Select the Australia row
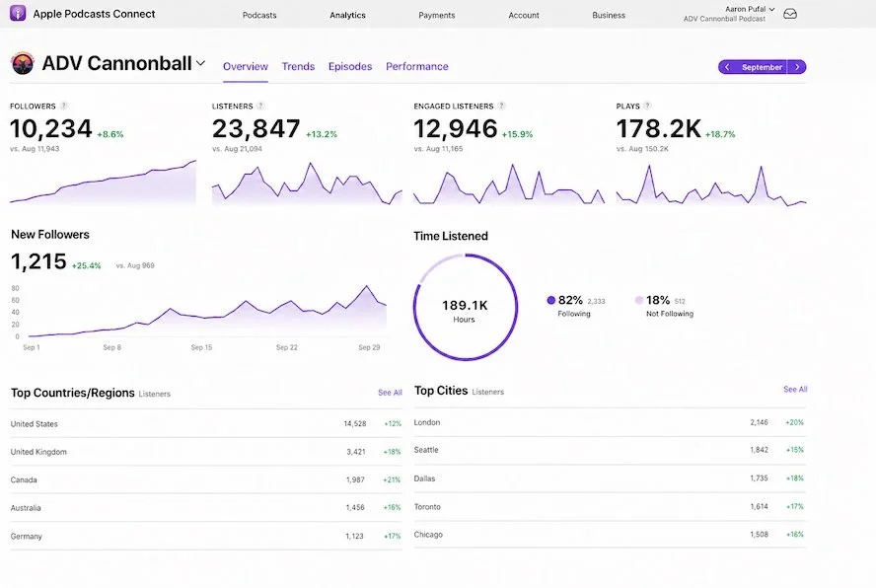 pyautogui.click(x=206, y=507)
